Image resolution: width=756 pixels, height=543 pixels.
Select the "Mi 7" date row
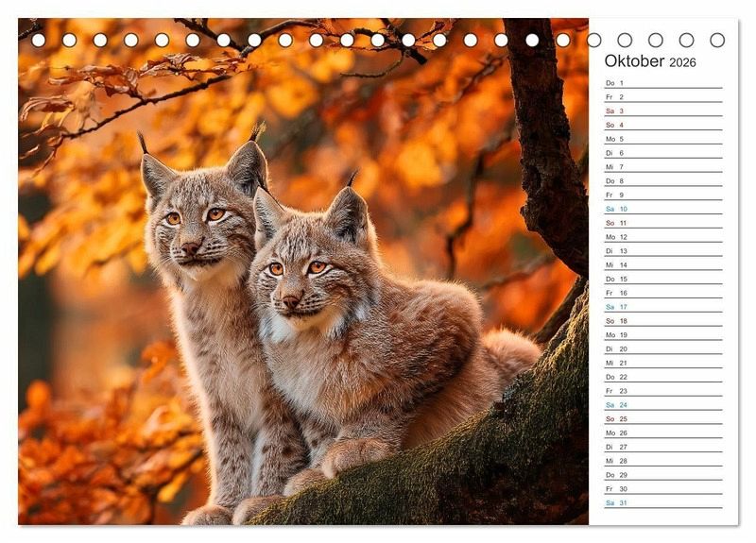pyautogui.click(x=663, y=167)
